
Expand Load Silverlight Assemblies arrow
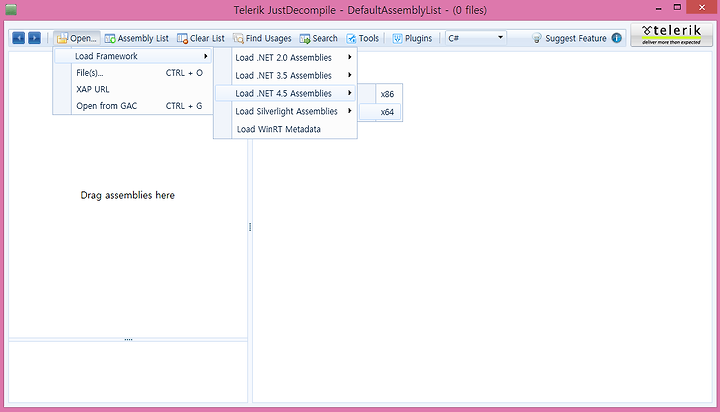coord(349,111)
